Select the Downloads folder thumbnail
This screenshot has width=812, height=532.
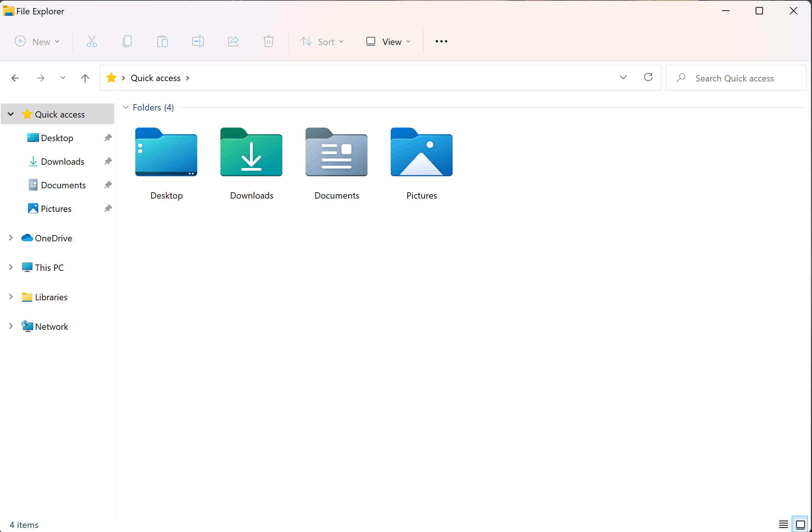pyautogui.click(x=251, y=152)
